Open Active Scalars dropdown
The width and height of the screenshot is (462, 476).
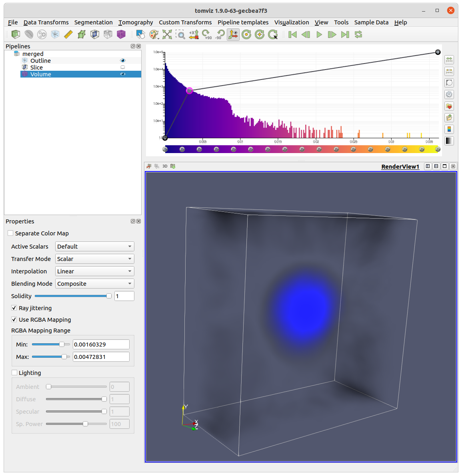coord(95,247)
